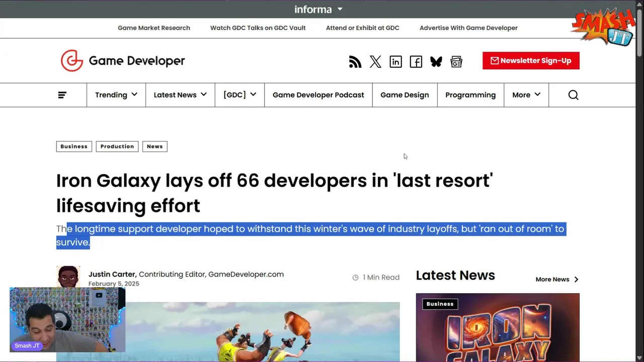Open Watch GDC Talks on GDC Vault
644x362 pixels.
point(258,28)
